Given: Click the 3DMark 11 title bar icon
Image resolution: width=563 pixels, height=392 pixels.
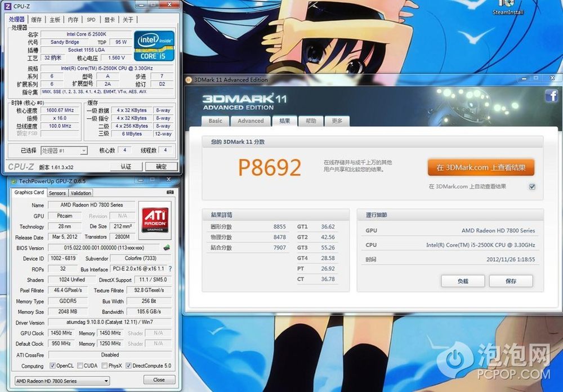Looking at the screenshot, I should click(x=189, y=80).
